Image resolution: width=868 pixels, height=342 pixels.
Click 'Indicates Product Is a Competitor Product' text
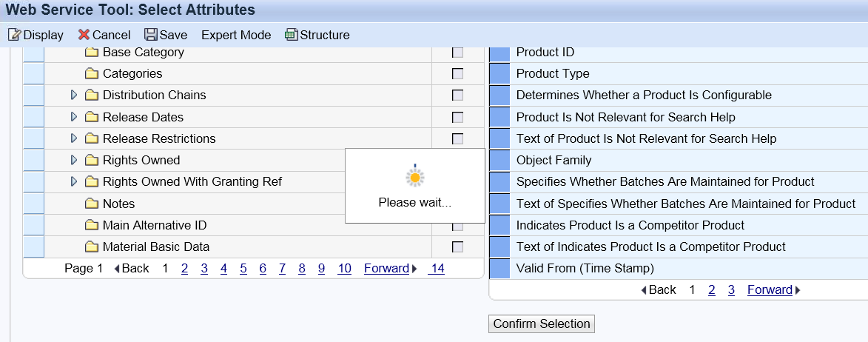(630, 225)
